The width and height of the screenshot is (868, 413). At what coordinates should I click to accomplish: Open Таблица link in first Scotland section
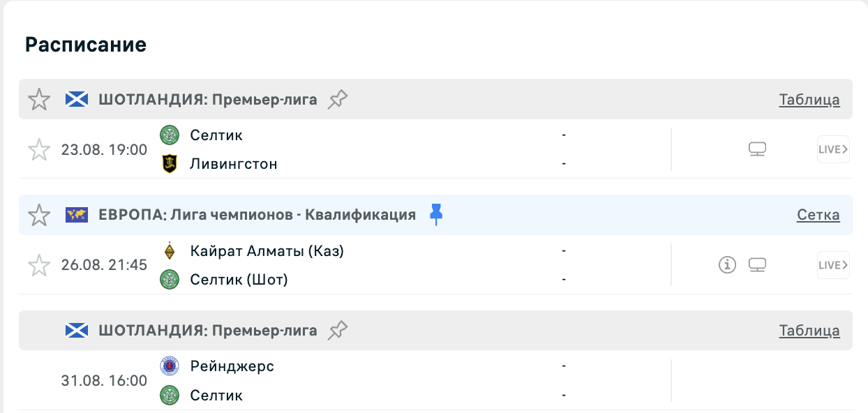(809, 100)
